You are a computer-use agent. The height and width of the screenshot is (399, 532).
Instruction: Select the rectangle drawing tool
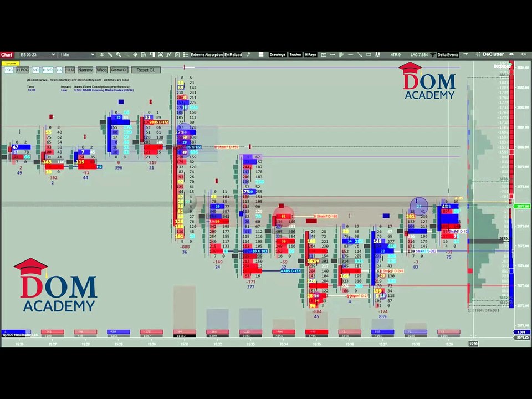coord(369,55)
